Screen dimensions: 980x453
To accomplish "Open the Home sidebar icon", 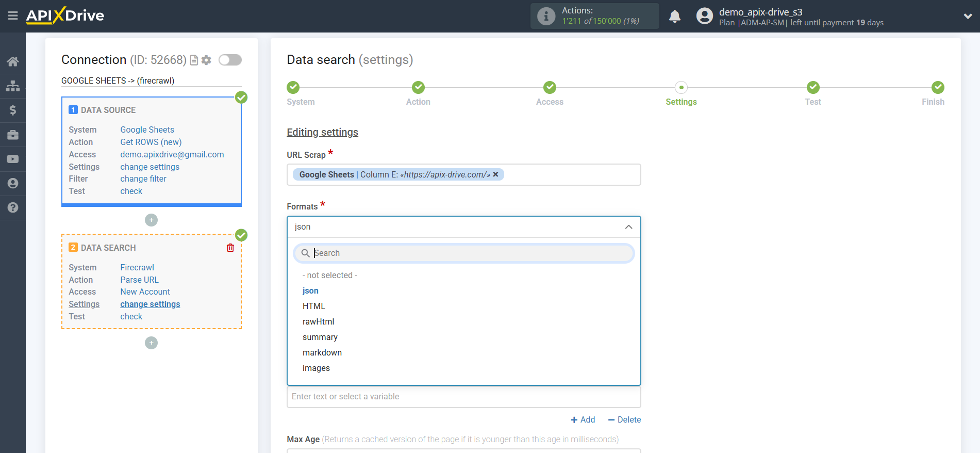I will (13, 61).
